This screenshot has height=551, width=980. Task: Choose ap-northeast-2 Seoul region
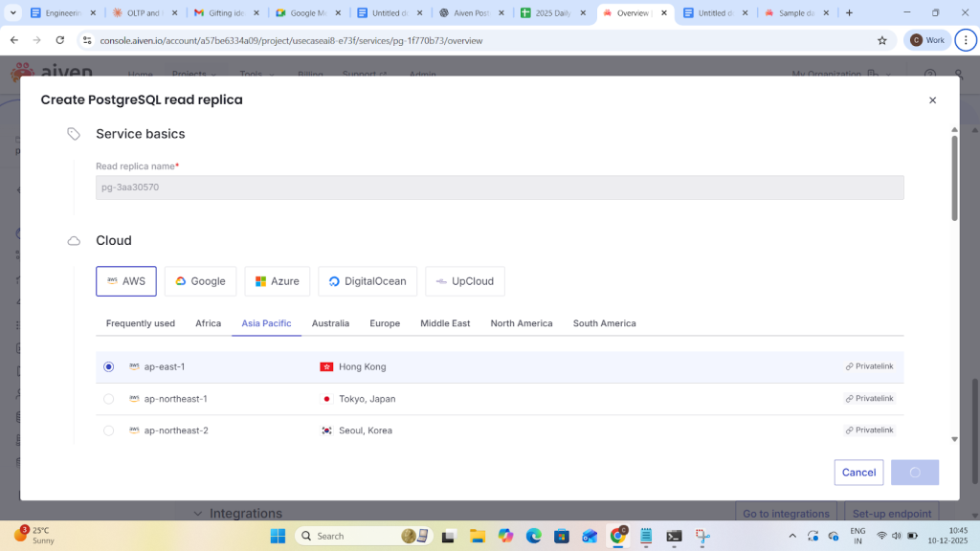click(108, 430)
